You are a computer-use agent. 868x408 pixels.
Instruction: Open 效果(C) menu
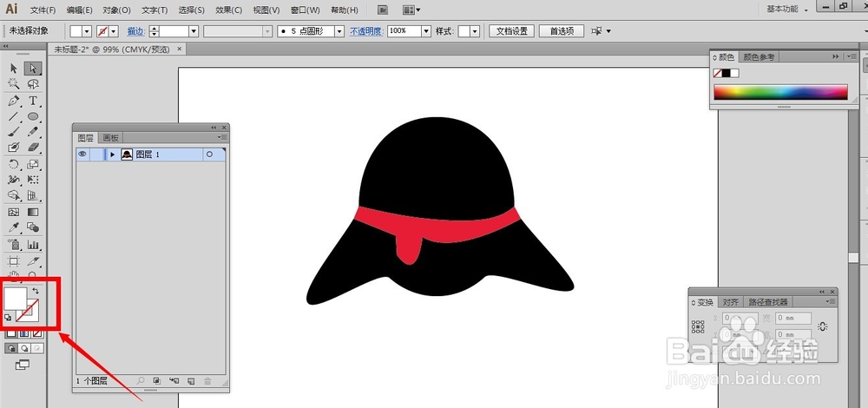[x=228, y=10]
